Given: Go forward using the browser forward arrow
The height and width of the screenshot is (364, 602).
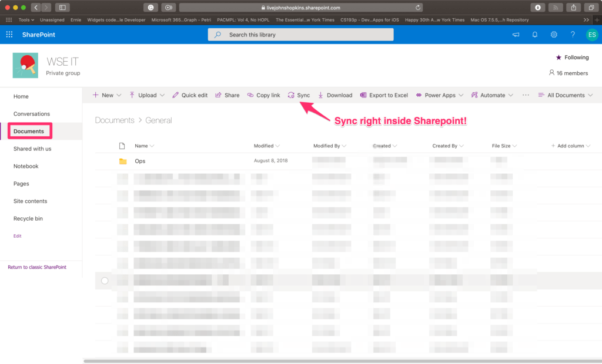Looking at the screenshot, I should (x=46, y=7).
